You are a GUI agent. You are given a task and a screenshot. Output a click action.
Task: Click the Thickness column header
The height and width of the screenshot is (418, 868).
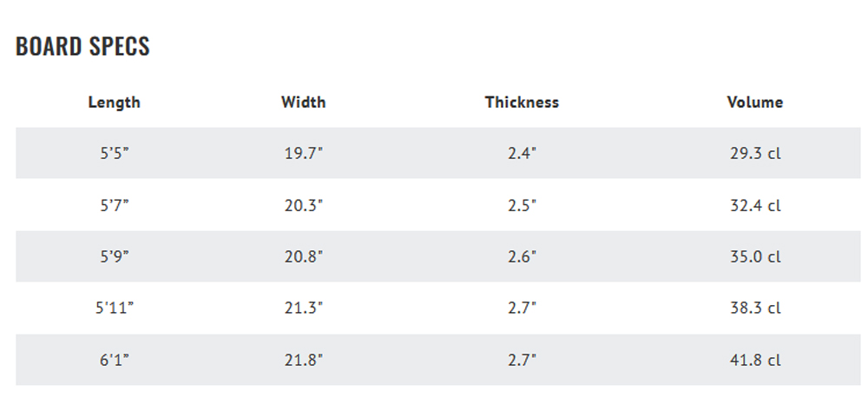(x=522, y=102)
